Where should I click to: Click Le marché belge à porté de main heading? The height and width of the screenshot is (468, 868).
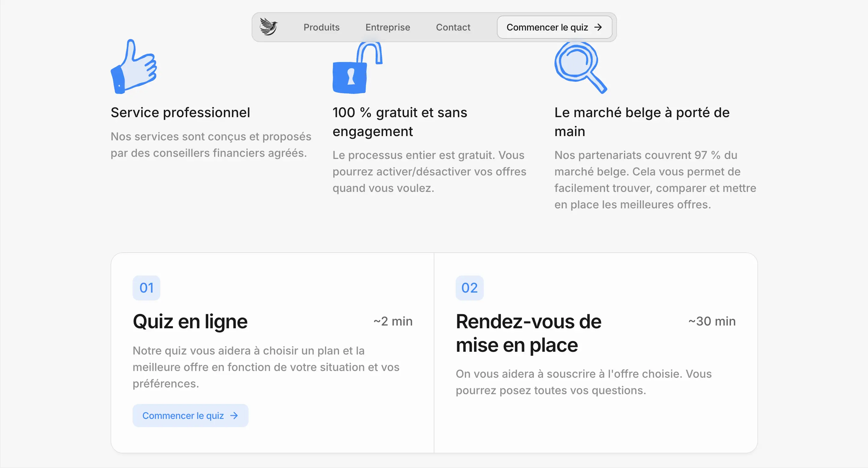tap(642, 121)
